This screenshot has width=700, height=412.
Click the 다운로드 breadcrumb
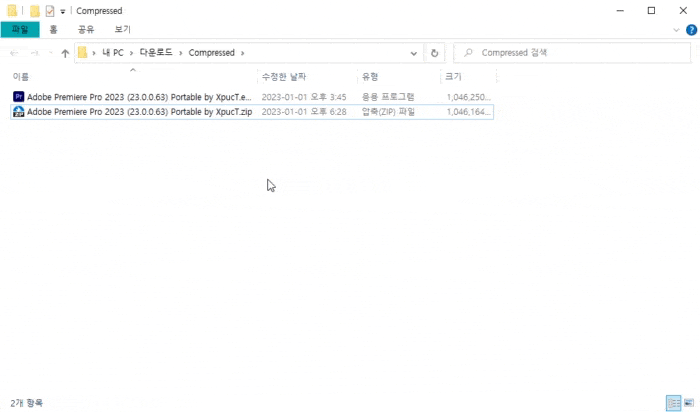click(156, 53)
